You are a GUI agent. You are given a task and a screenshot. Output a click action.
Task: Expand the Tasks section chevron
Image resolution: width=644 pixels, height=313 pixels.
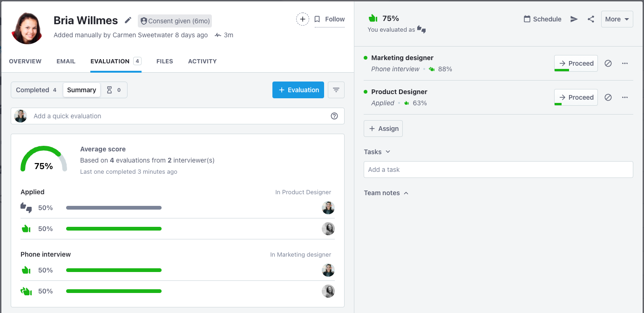(388, 152)
